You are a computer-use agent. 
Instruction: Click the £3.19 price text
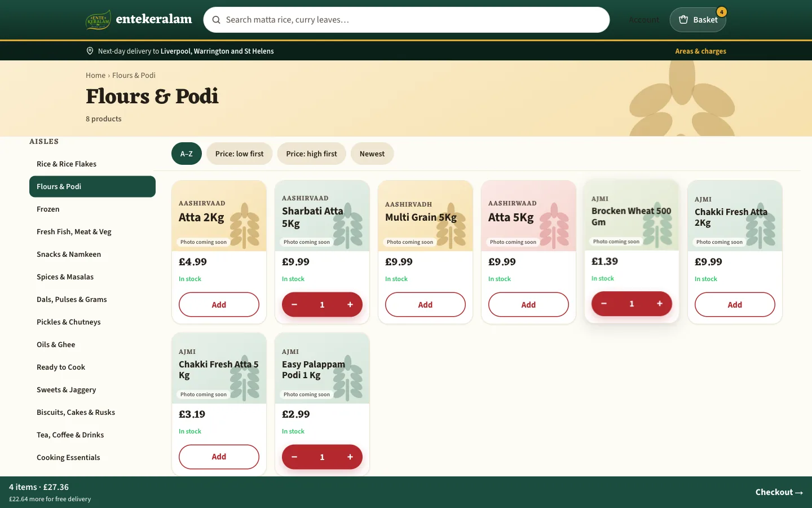192,414
